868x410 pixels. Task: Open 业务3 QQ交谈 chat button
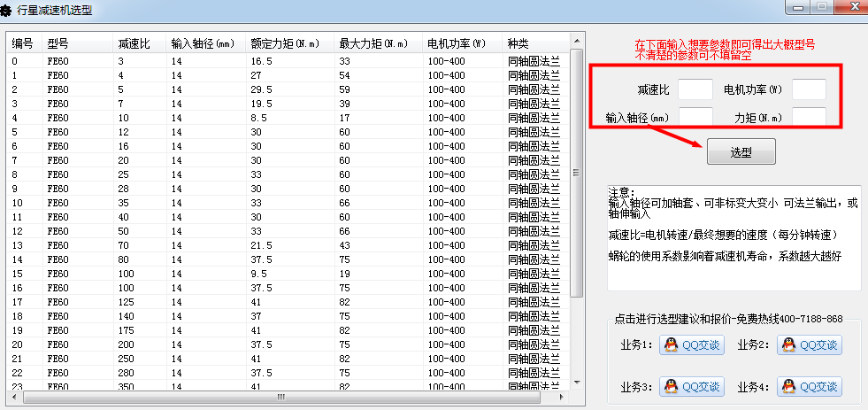[x=691, y=386]
